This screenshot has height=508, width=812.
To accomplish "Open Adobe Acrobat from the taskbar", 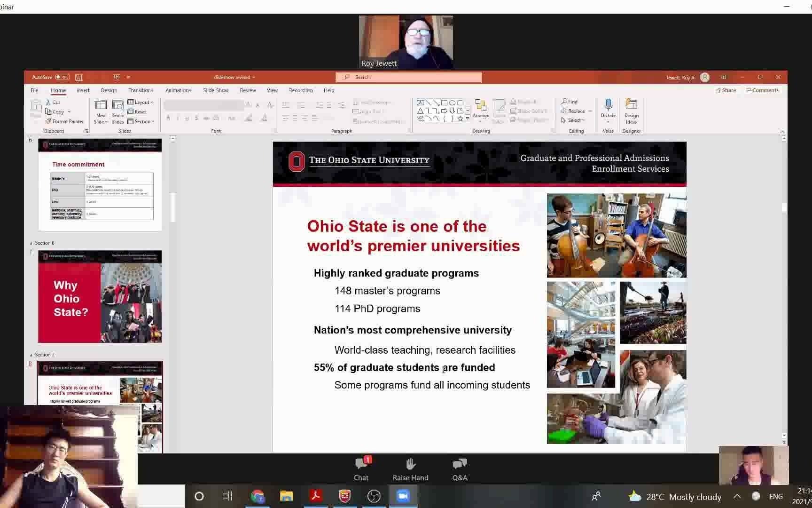I will pos(315,496).
